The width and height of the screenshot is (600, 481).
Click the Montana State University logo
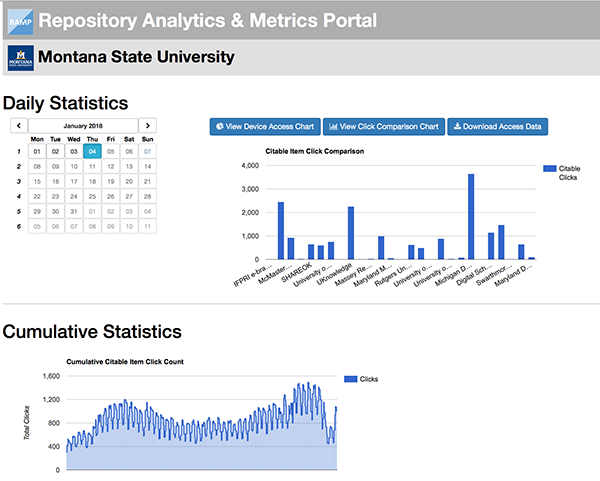pyautogui.click(x=19, y=57)
